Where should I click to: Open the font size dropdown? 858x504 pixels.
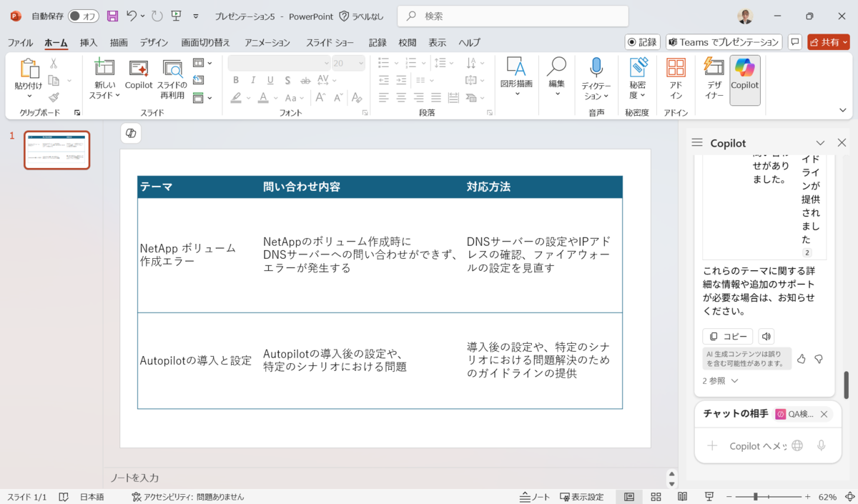360,64
